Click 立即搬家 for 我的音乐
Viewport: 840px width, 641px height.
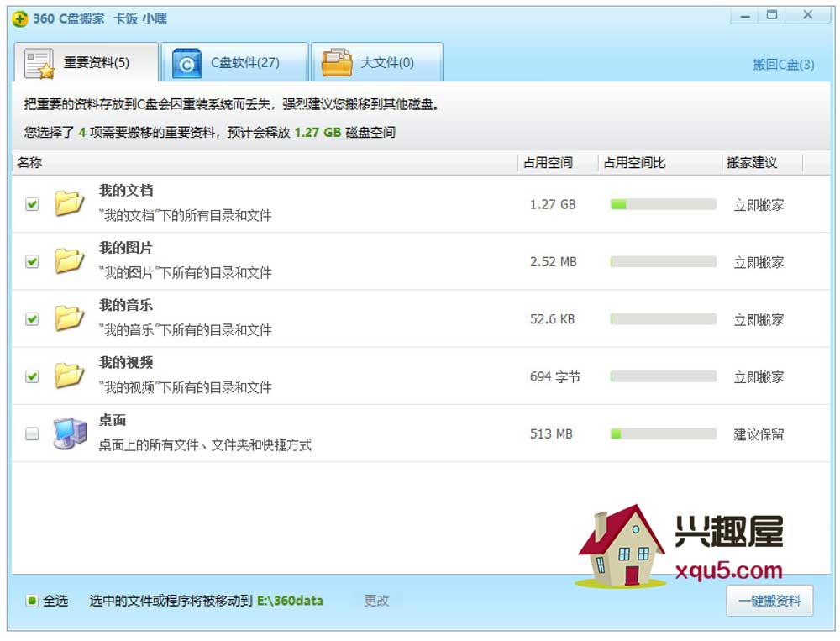coord(759,319)
